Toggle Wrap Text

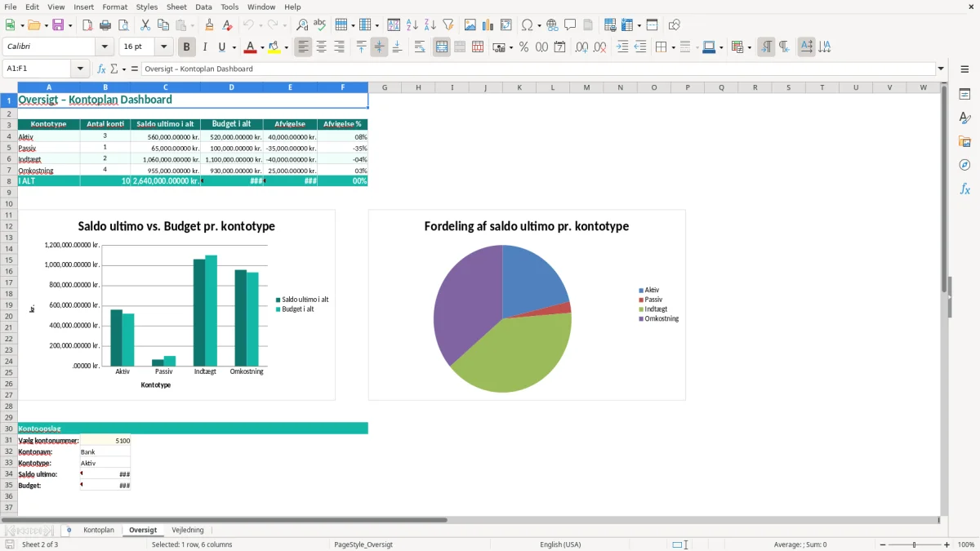click(x=420, y=47)
